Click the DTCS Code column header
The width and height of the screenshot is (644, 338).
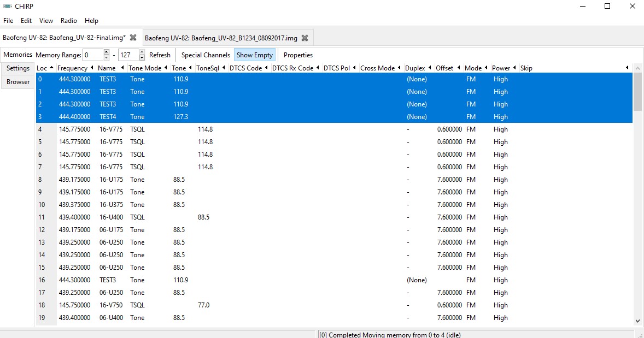click(x=249, y=68)
